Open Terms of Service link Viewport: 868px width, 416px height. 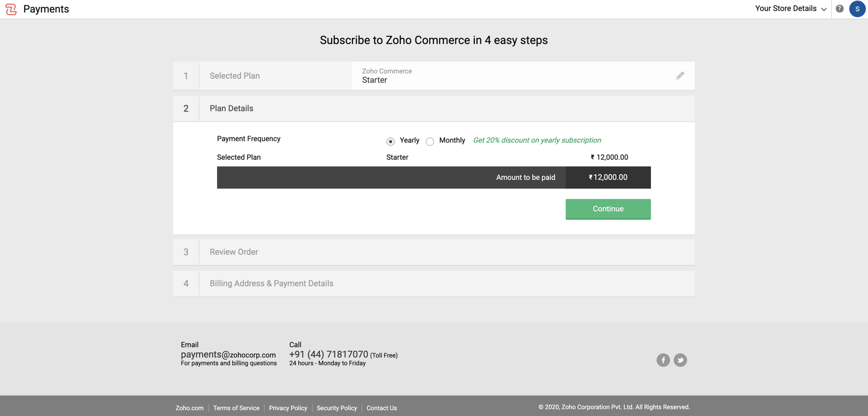tap(236, 408)
